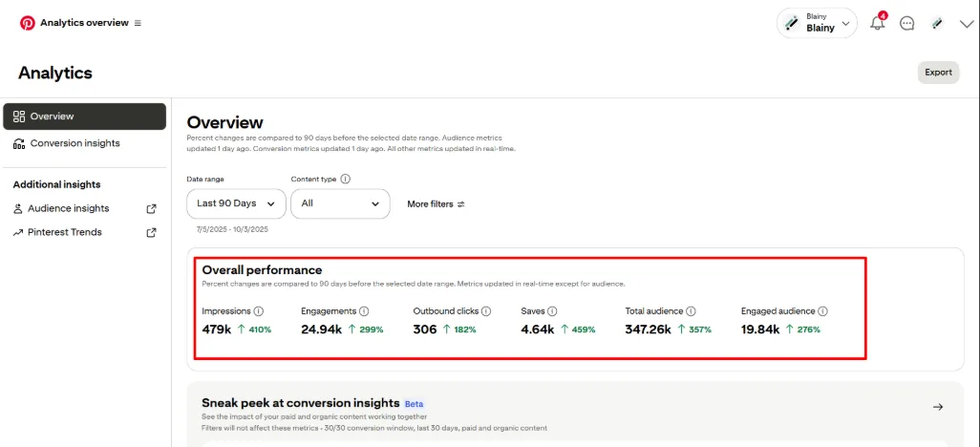Image resolution: width=980 pixels, height=447 pixels.
Task: Click the Export button
Action: (938, 72)
